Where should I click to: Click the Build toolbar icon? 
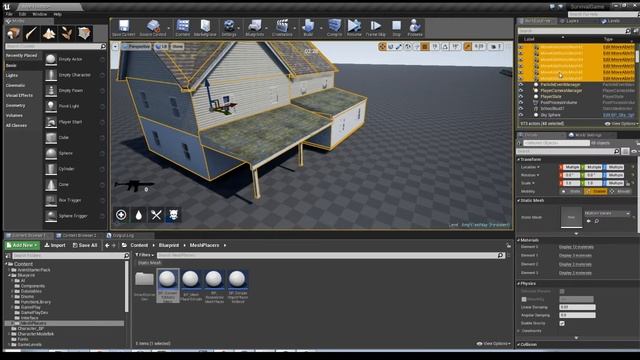tap(308, 27)
